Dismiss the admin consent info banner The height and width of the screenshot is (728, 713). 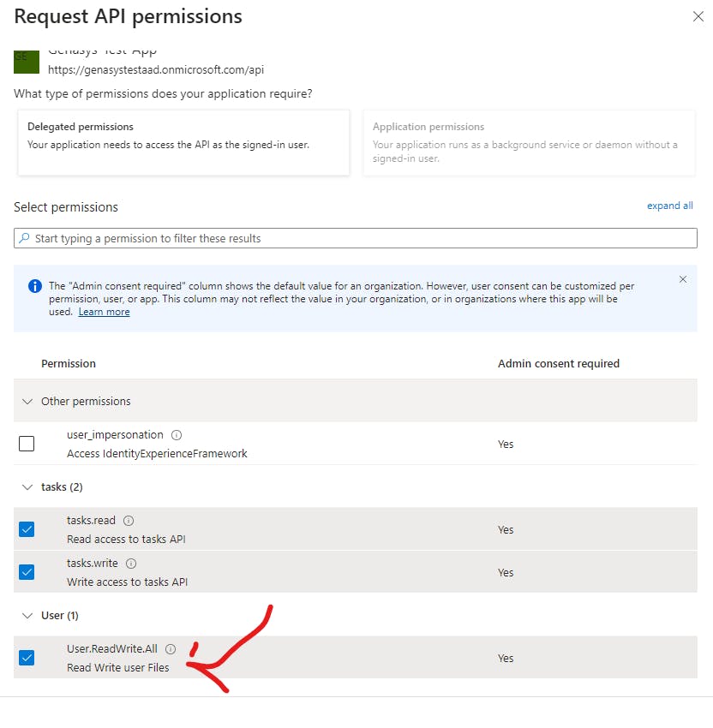click(683, 279)
